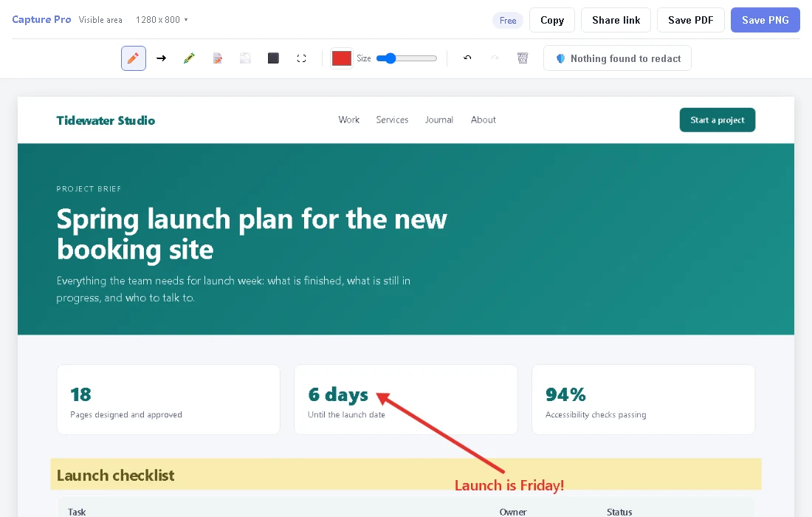Image resolution: width=812 pixels, height=517 pixels.
Task: Select the arrow annotation tool
Action: pyautogui.click(x=162, y=58)
